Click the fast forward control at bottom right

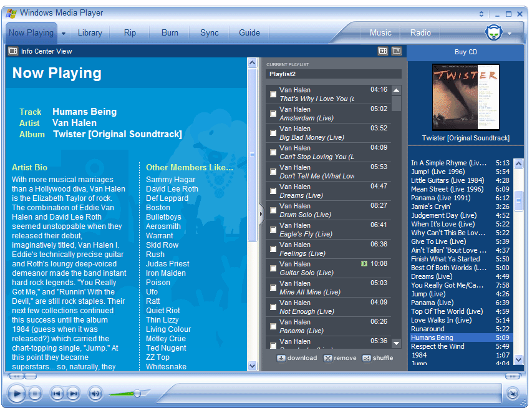pyautogui.click(x=513, y=376)
